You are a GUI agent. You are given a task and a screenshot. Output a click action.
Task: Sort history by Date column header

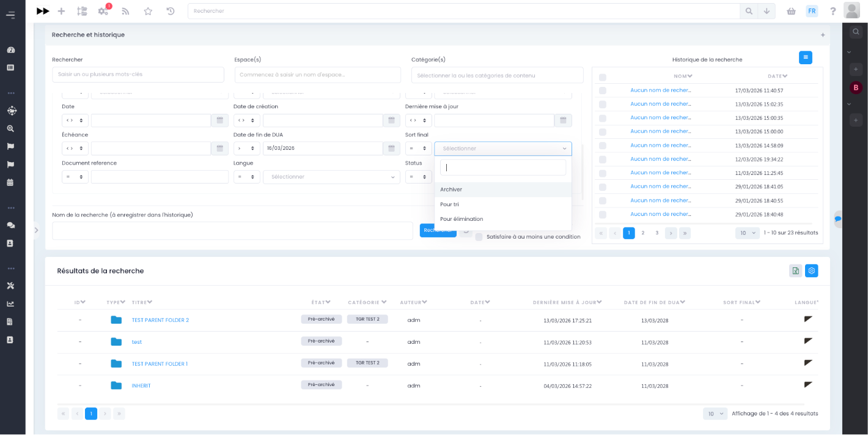tap(778, 76)
